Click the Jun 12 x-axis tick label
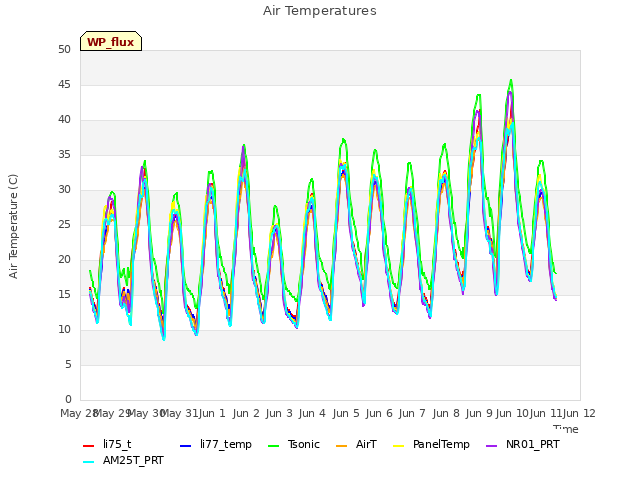This screenshot has height=480, width=640. [x=579, y=413]
